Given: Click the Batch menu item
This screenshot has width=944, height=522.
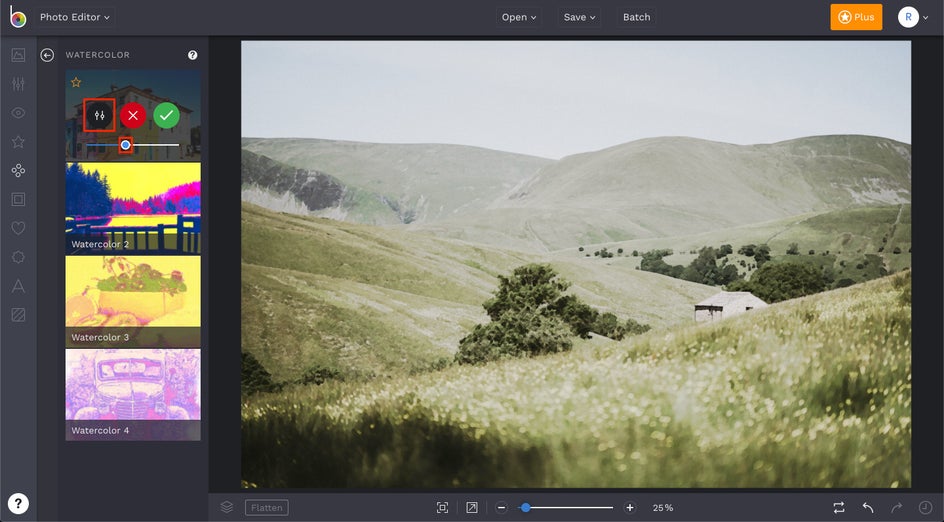Looking at the screenshot, I should [636, 17].
